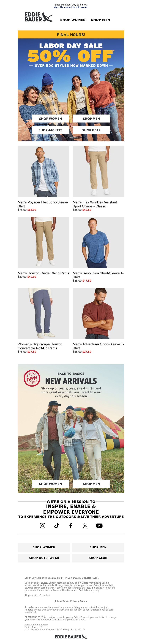This screenshot has width=142, height=644.
Task: Open Men's Adventurer Short-Sleeve T-Shirt link
Action: click(98, 346)
